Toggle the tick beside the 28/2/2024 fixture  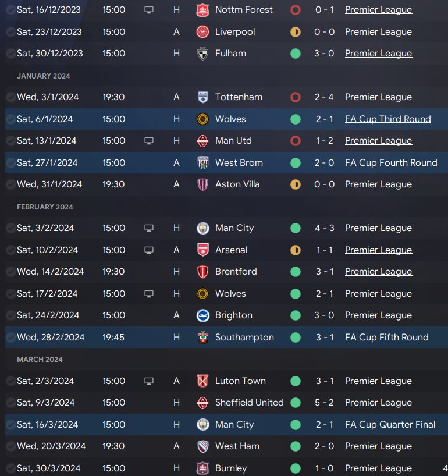click(x=10, y=338)
